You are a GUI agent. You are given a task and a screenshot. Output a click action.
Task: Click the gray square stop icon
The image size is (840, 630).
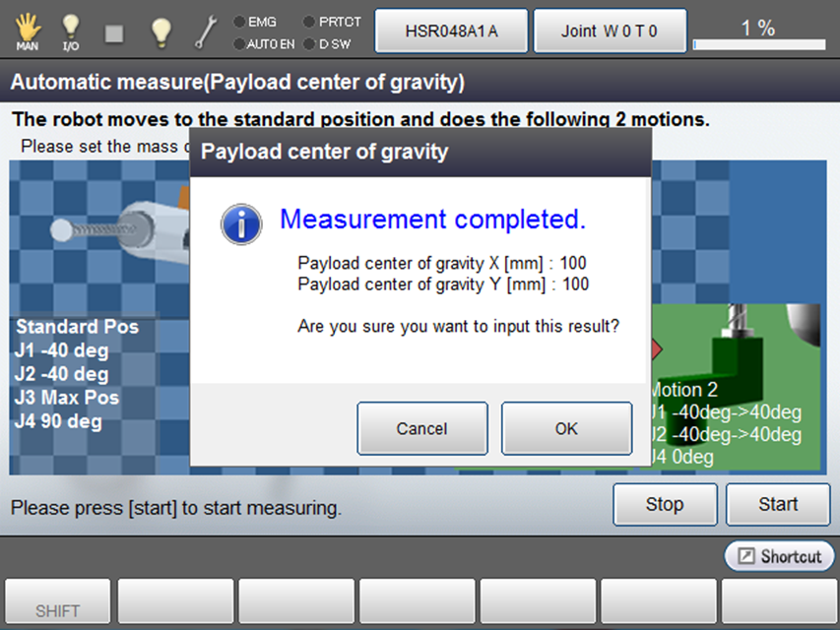point(115,32)
